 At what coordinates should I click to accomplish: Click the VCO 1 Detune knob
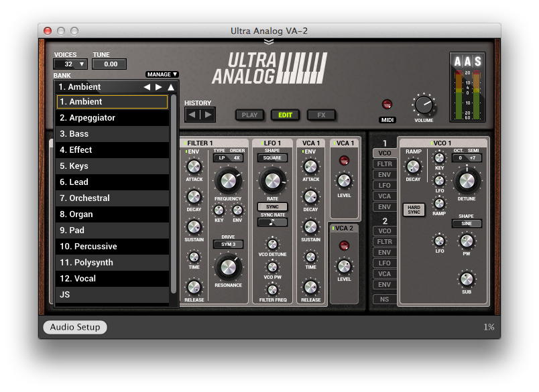coord(467,181)
